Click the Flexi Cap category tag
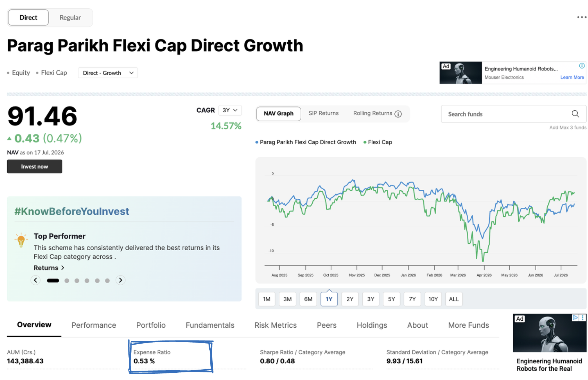 click(x=54, y=73)
